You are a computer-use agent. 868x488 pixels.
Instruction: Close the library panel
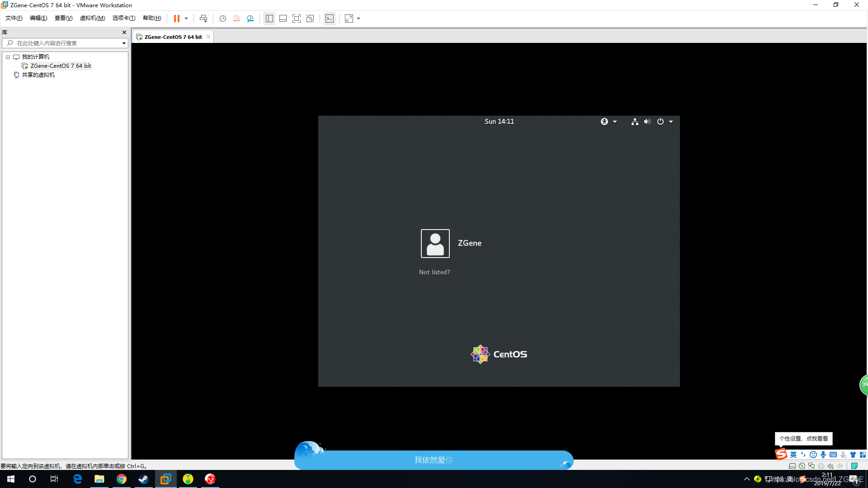point(124,32)
